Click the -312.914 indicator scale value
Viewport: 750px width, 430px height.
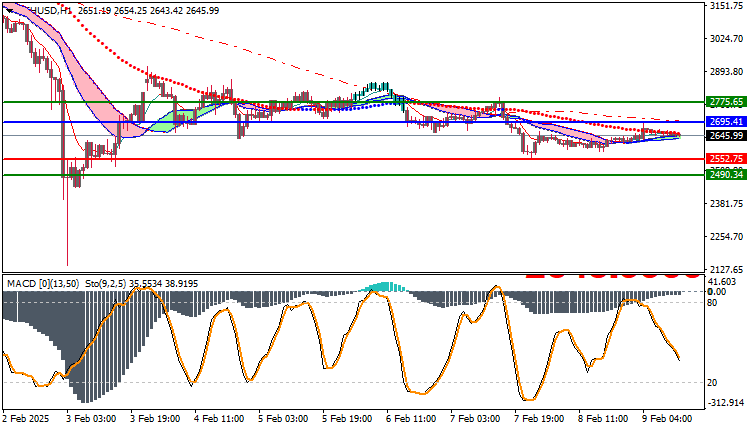725,403
